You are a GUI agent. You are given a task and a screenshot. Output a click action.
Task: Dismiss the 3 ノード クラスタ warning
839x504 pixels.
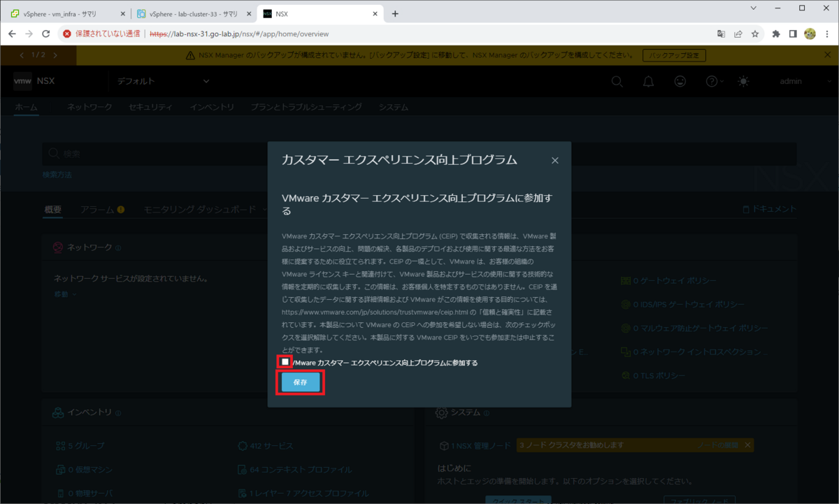pos(747,445)
